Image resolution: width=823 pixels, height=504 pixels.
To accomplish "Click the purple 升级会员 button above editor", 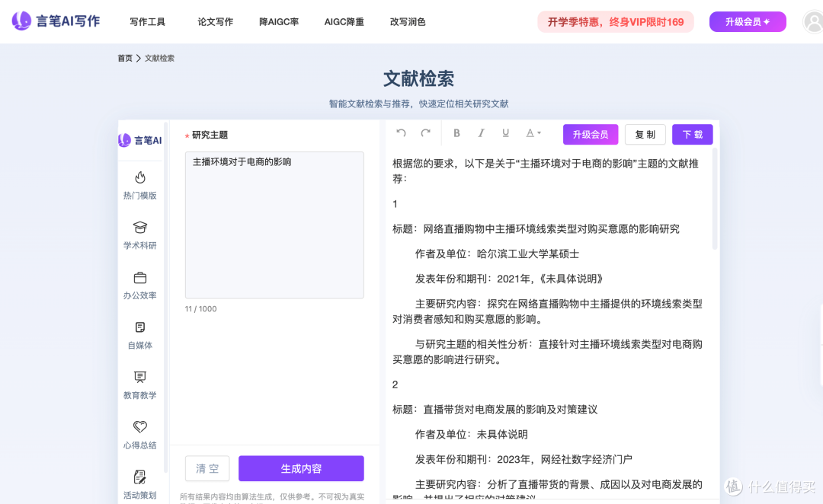I will click(591, 134).
